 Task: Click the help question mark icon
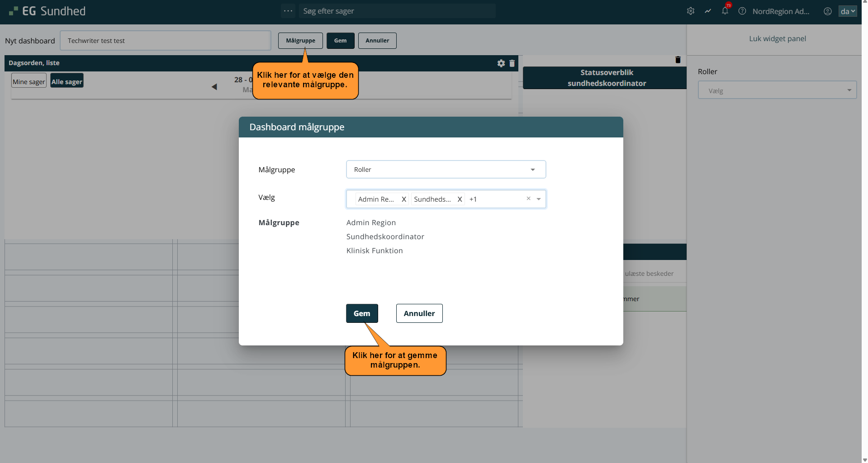click(742, 11)
